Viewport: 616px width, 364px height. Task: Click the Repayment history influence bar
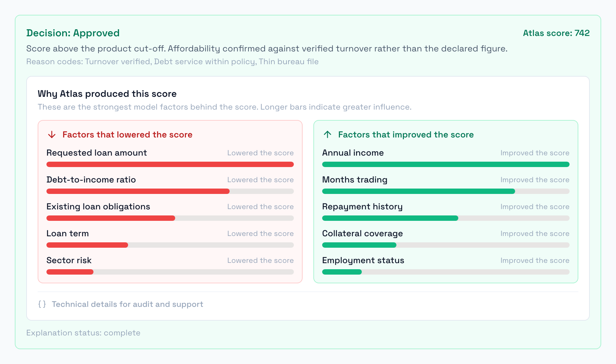[446, 218]
